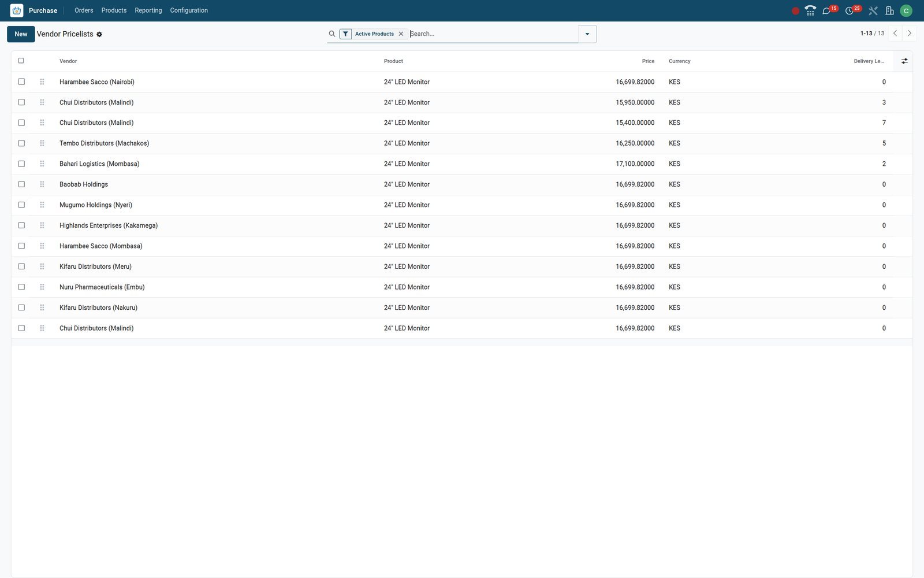Click the red recording indicator icon
Screen dimensions: 924x578
pos(795,10)
